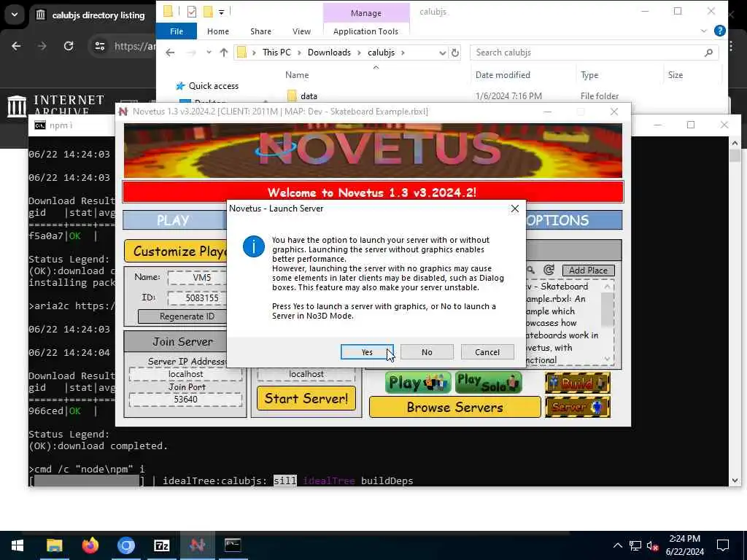
Task: Click the Join Port field 53640
Action: [185, 399]
